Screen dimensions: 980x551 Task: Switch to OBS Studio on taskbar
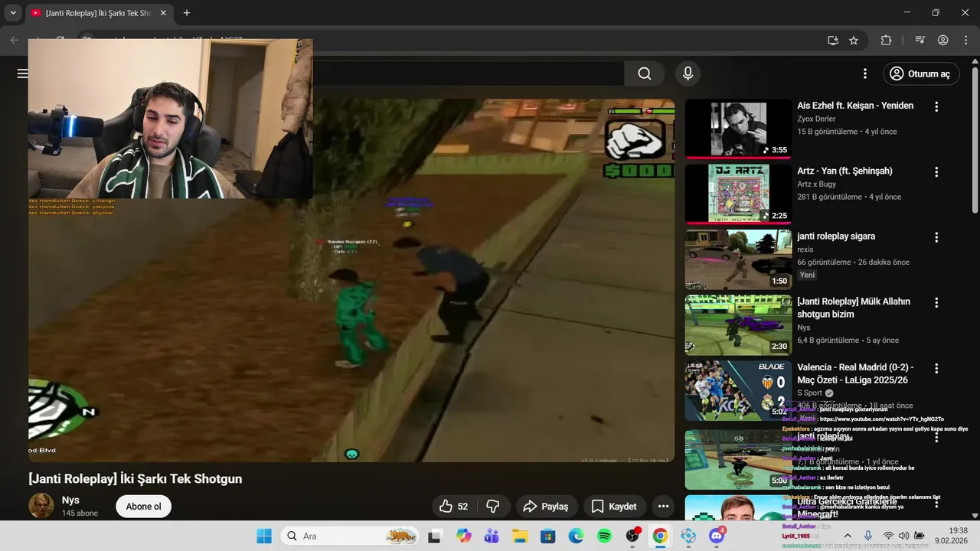click(x=632, y=536)
